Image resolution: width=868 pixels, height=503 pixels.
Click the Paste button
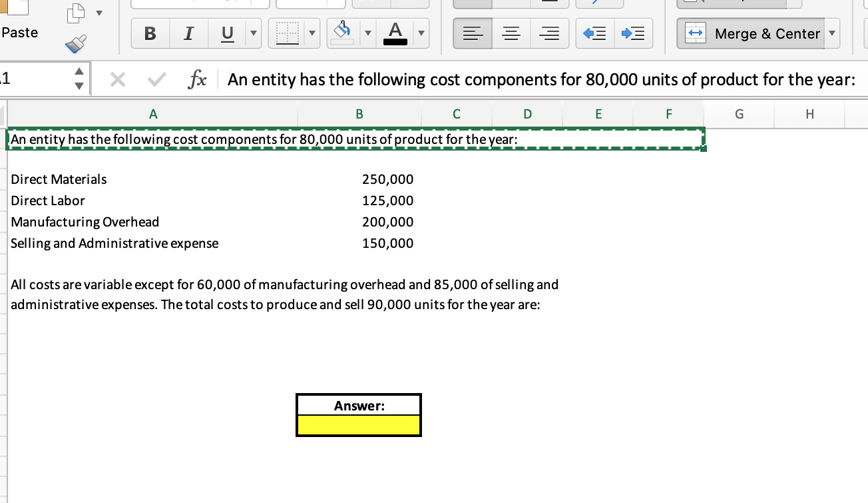20,33
